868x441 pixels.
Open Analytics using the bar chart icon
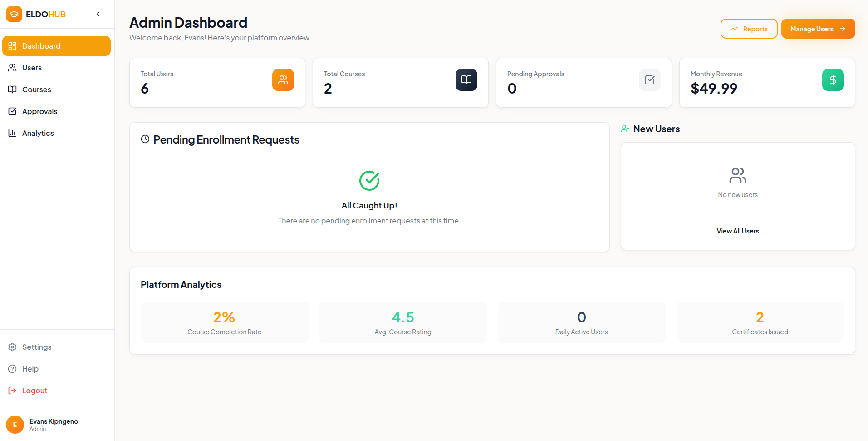click(x=13, y=133)
